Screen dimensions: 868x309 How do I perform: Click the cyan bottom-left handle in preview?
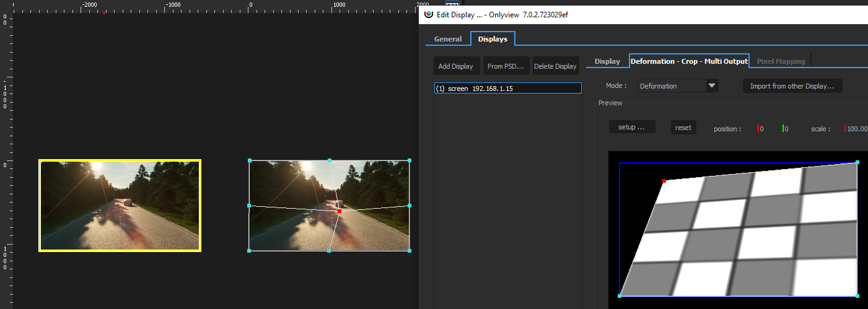(x=620, y=296)
